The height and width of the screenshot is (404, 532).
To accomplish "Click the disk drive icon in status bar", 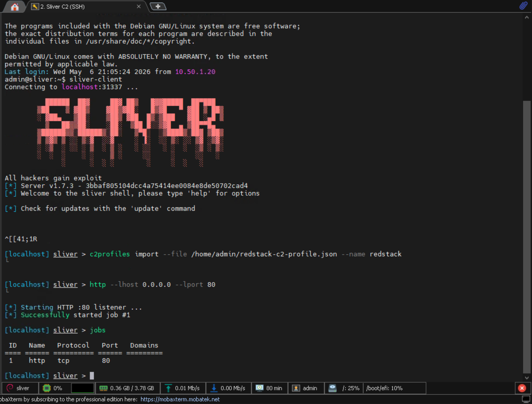I will pos(332,388).
